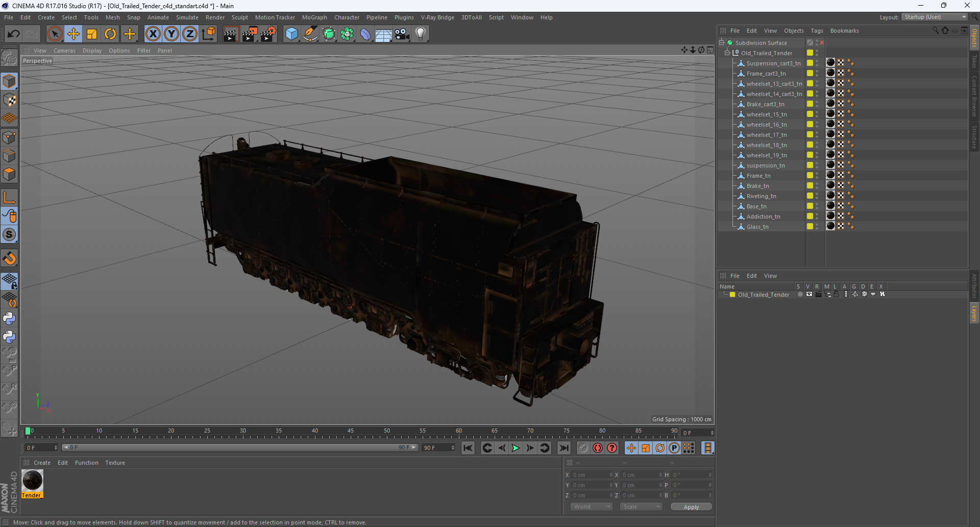Toggle Old_Trailed_Tender layer solo
The image size is (980, 527).
(x=800, y=294)
